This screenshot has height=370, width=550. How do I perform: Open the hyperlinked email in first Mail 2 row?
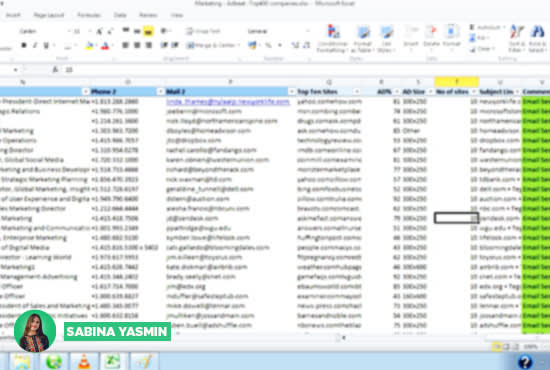228,102
